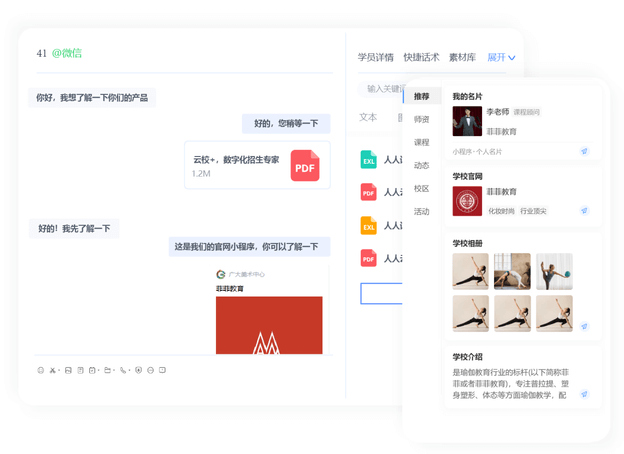Click the scissors screenshot icon

[x=53, y=370]
